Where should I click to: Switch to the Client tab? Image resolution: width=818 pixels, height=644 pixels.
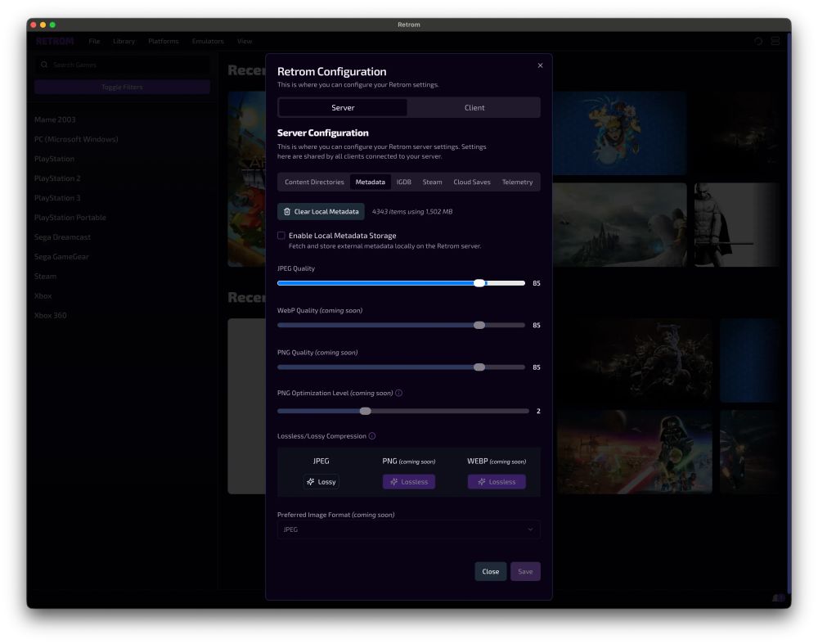[x=474, y=107]
